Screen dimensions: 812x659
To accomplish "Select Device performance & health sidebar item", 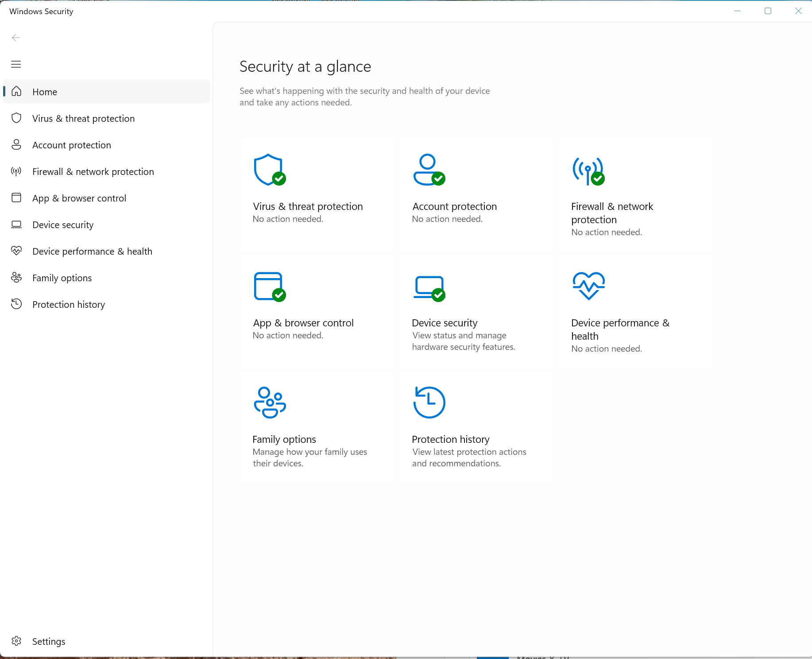I will 106,251.
